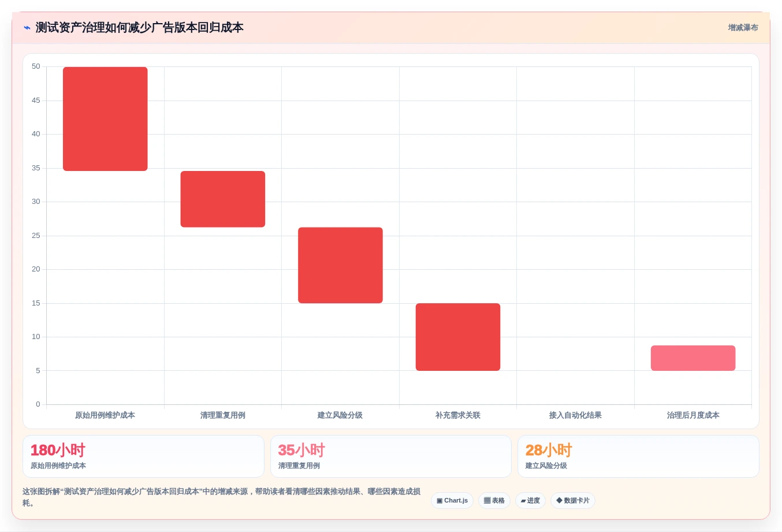
Task: Click the 治理后月度成本 axis label
Action: [x=693, y=415]
